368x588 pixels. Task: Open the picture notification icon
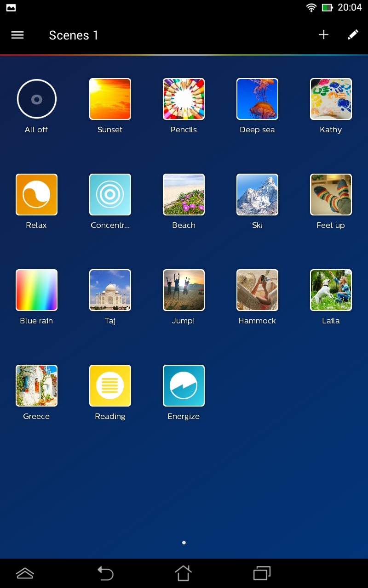click(11, 7)
